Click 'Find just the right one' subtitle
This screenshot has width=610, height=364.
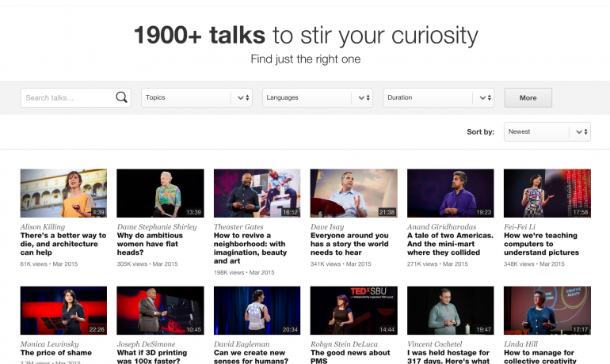[305, 59]
